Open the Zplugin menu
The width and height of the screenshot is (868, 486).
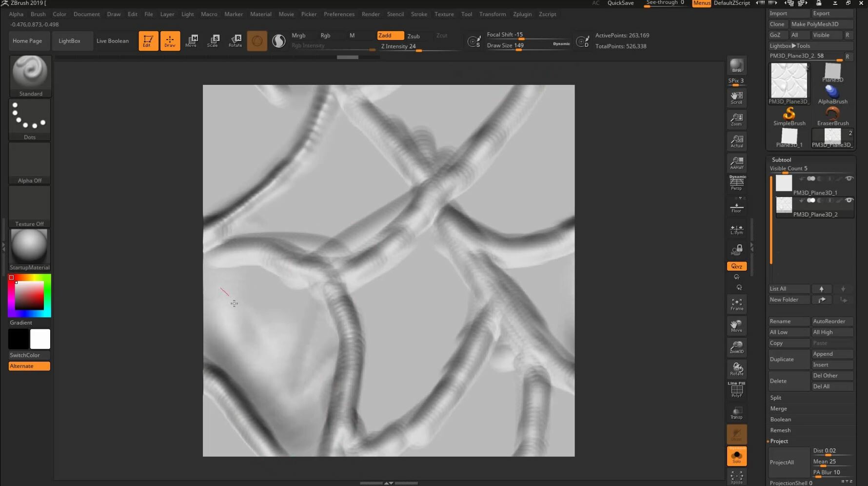click(x=522, y=14)
